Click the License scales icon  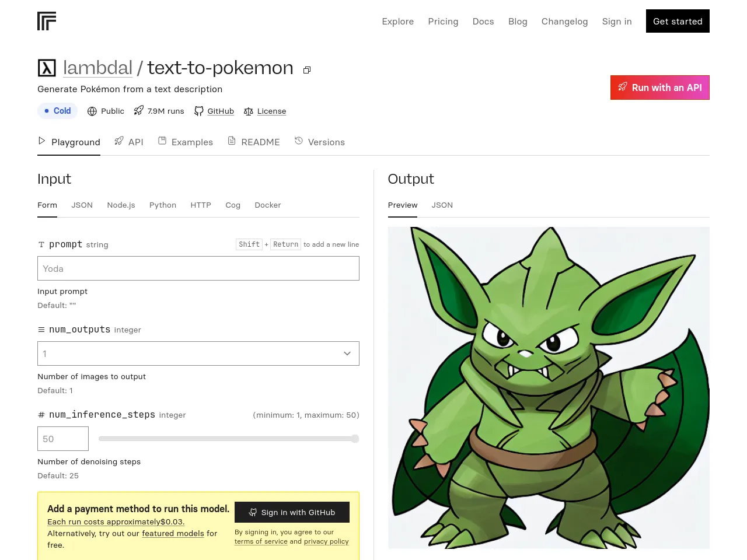[249, 111]
